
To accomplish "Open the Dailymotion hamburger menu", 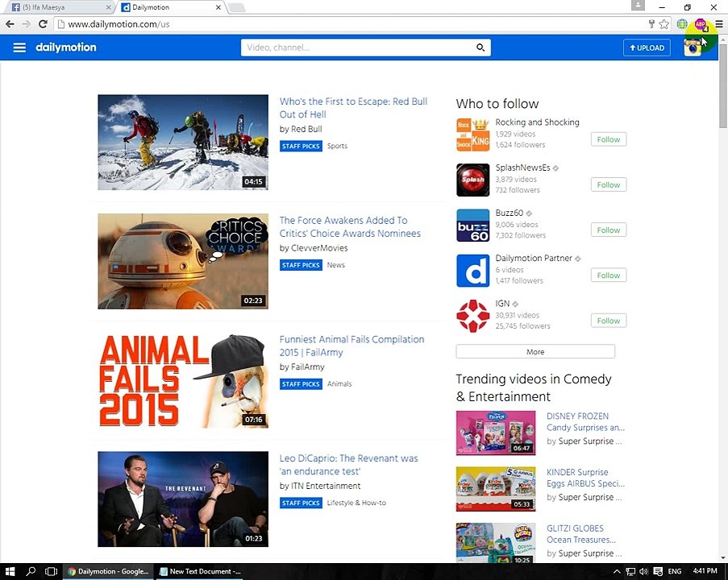I will click(19, 48).
